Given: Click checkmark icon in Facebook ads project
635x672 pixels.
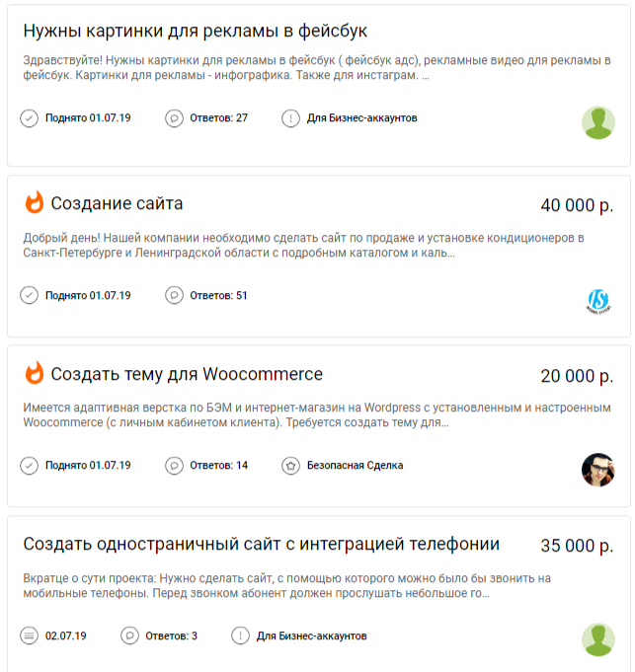Looking at the screenshot, I should [30, 118].
